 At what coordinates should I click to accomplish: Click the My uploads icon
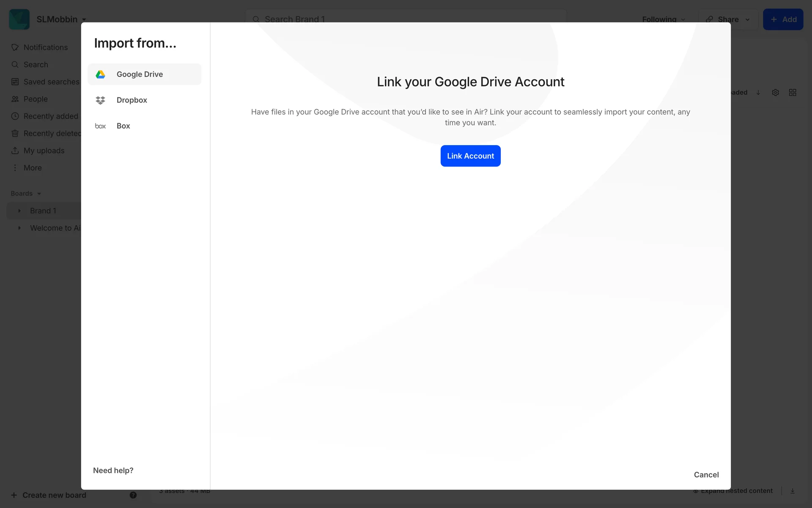click(x=15, y=151)
